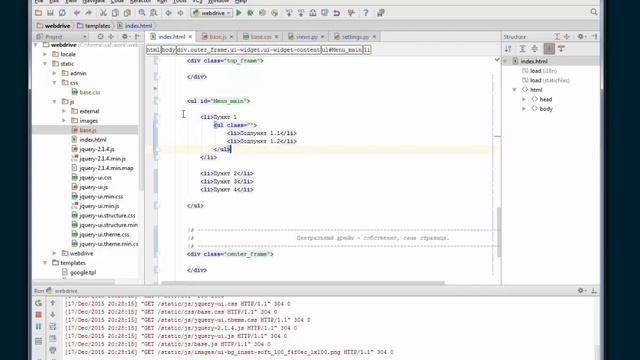The width and height of the screenshot is (640, 360).
Task: Expand the admin folder
Action: (54, 73)
